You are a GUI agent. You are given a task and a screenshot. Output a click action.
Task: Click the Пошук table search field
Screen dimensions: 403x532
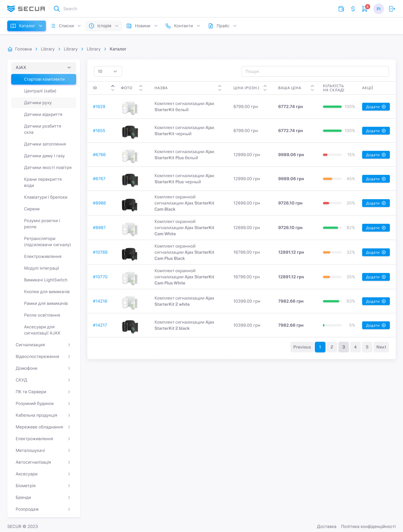coord(315,72)
